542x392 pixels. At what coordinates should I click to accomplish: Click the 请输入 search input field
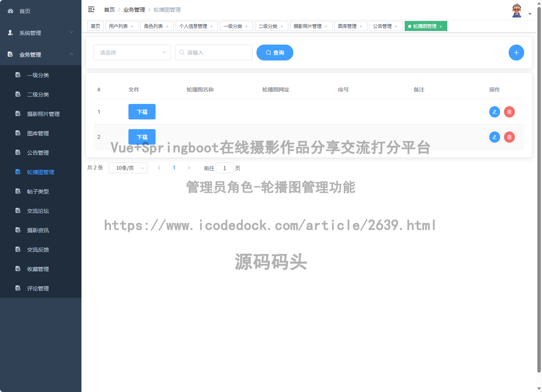point(213,52)
